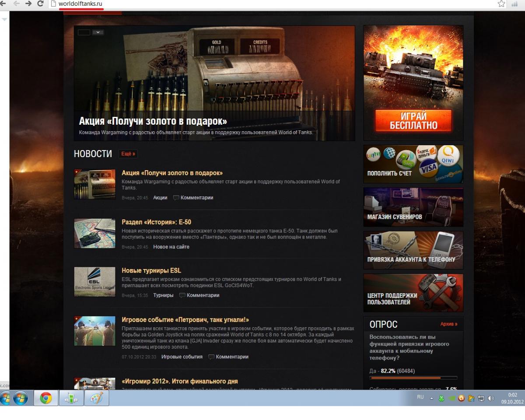Click the Игромир 2012 thumbnail
The height and width of the screenshot is (420, 525).
tap(95, 384)
